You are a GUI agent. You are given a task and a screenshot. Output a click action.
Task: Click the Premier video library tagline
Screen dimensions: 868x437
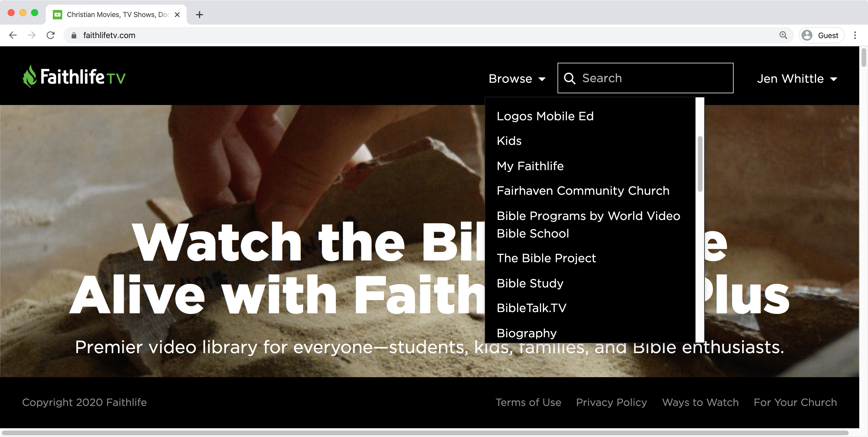coord(429,347)
